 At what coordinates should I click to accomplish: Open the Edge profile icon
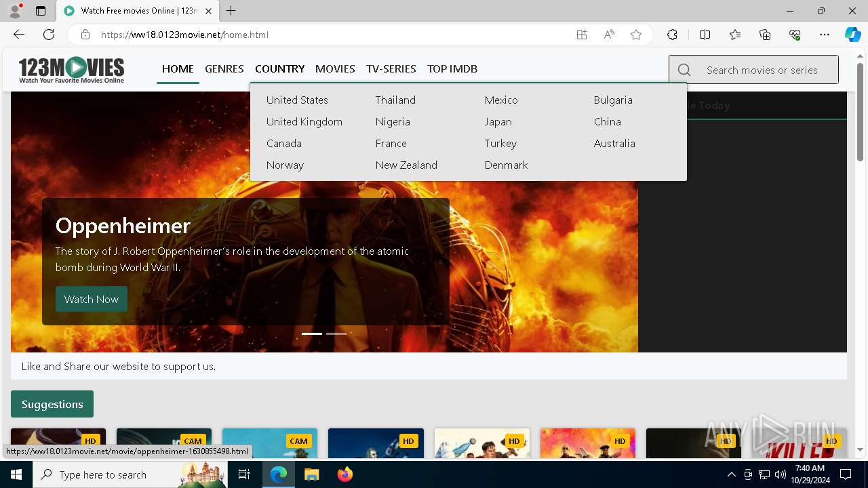(x=15, y=11)
